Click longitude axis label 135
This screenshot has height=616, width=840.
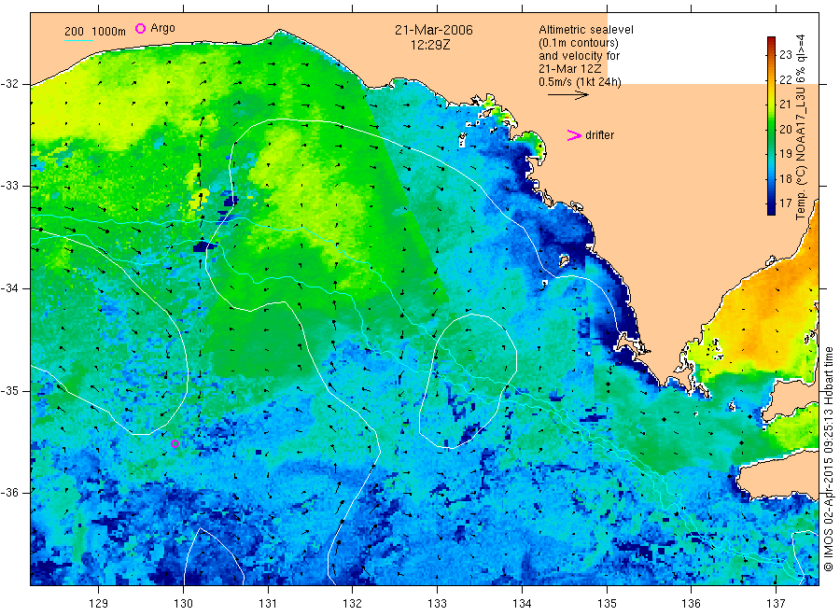coord(607,604)
